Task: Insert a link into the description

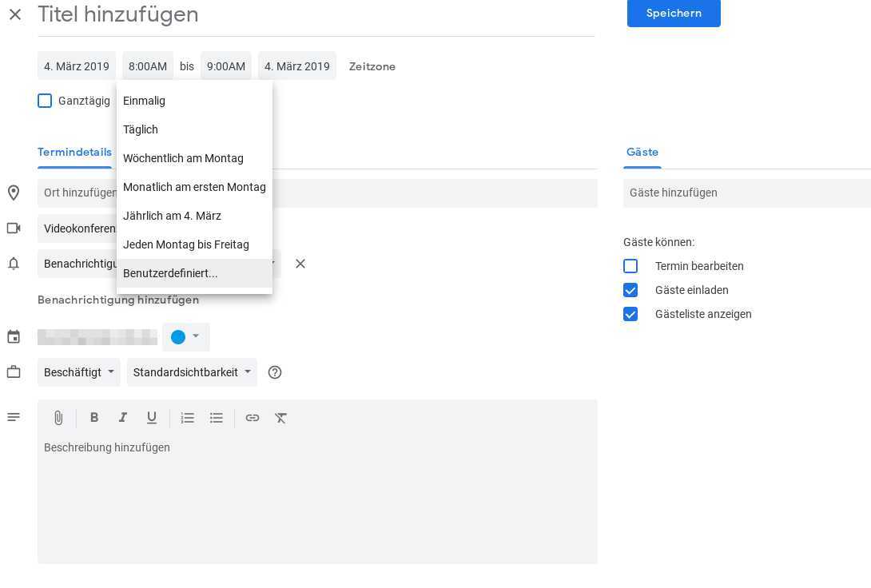Action: (253, 418)
